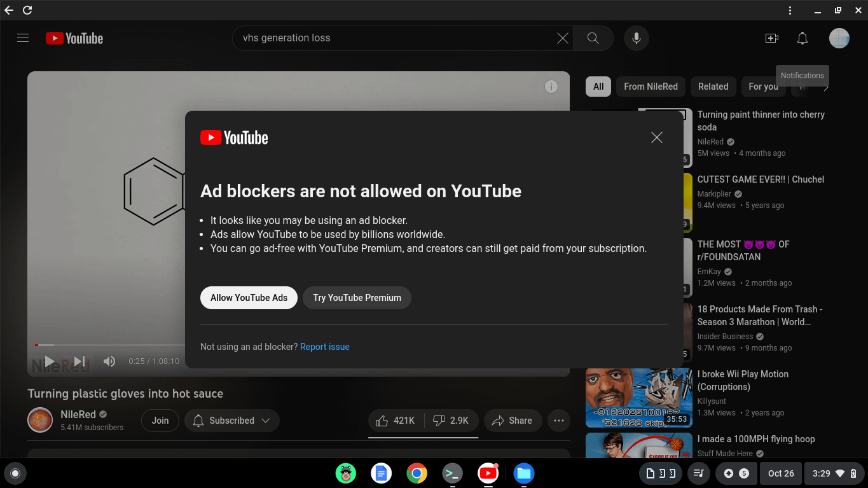
Task: Open 'CUTEST GAME EVER!! | Chuchel' video
Action: (761, 179)
